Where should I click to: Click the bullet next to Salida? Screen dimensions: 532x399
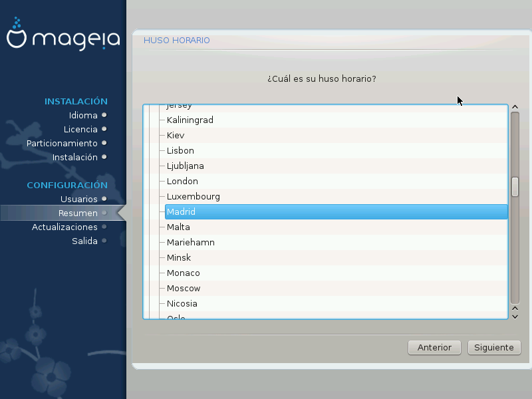tap(104, 241)
